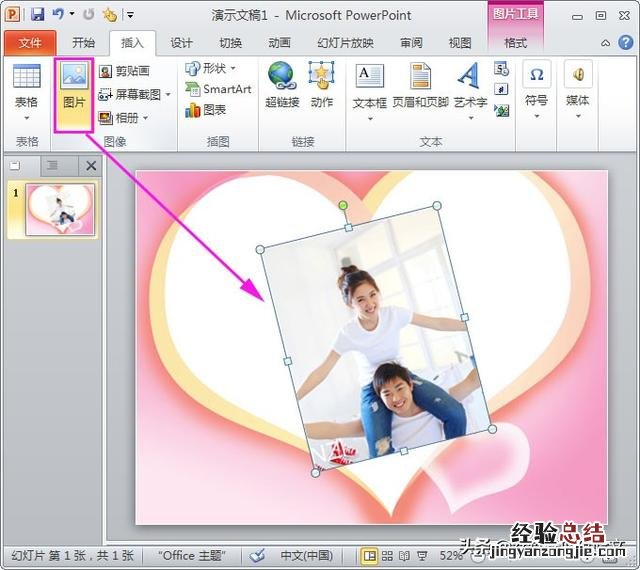The image size is (640, 570).
Task: Open the 设计 Design tab
Action: point(181,43)
